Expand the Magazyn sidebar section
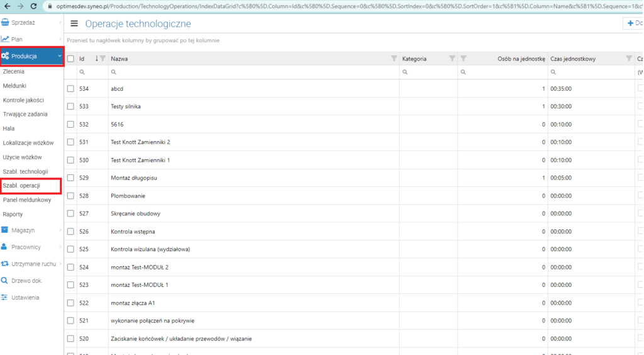The height and width of the screenshot is (355, 644). point(31,230)
